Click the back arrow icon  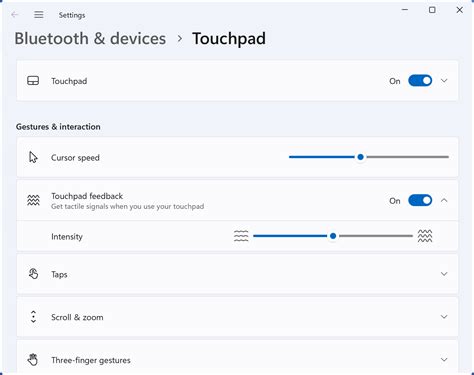(14, 15)
